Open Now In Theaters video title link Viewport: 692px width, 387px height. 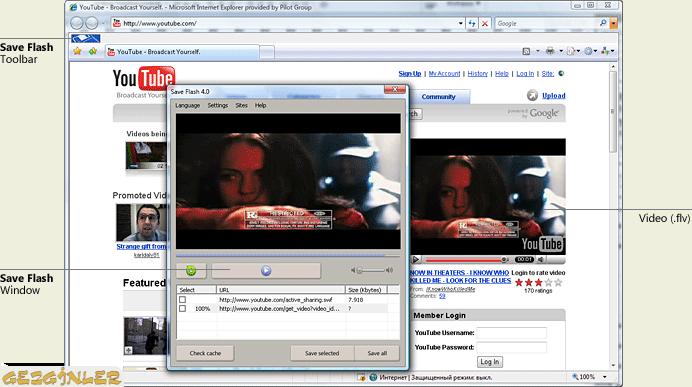[x=460, y=277]
